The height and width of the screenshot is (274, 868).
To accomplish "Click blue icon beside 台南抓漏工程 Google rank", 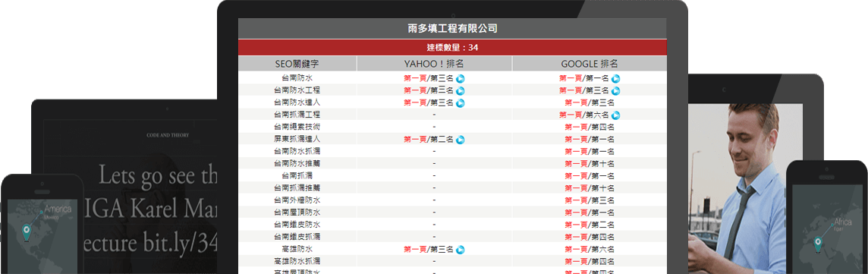I will 615,115.
